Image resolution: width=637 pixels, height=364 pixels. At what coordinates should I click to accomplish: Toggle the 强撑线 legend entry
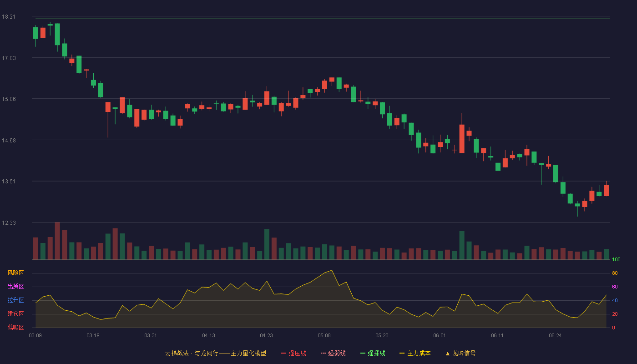coord(373,353)
